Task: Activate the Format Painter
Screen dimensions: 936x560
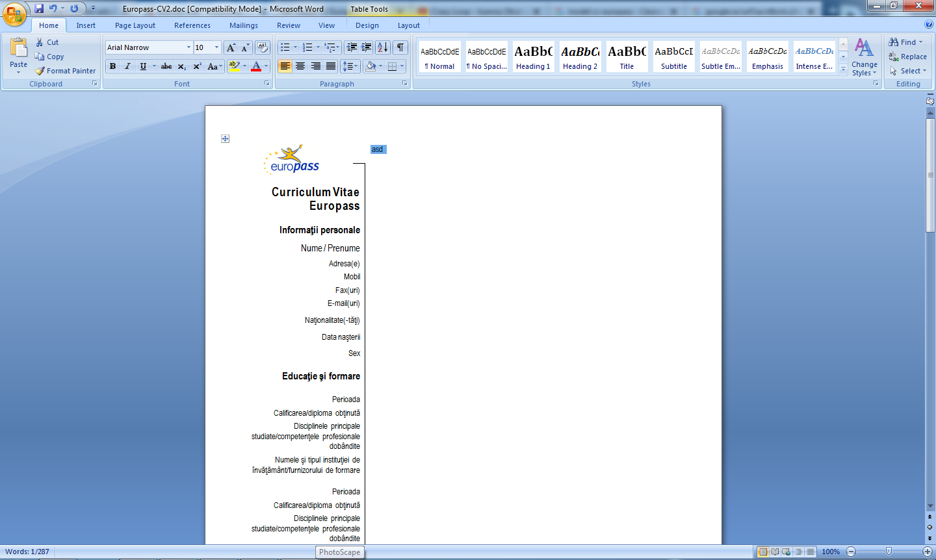Action: pos(65,71)
